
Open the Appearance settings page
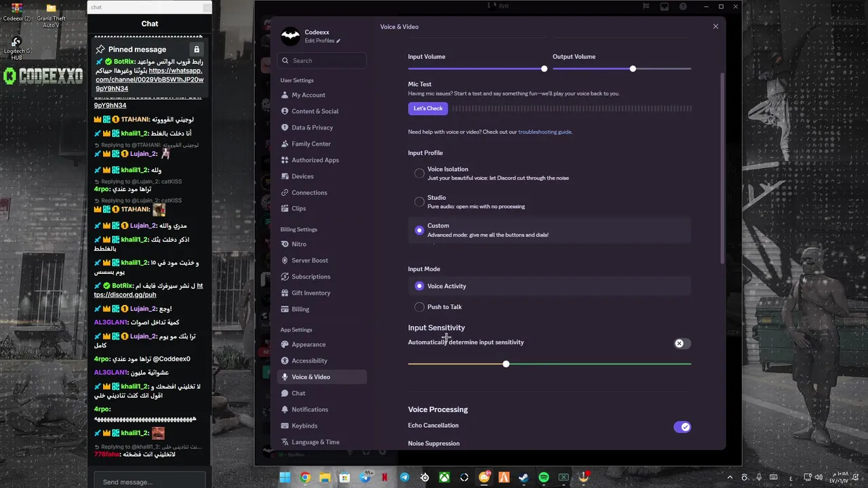point(322,344)
